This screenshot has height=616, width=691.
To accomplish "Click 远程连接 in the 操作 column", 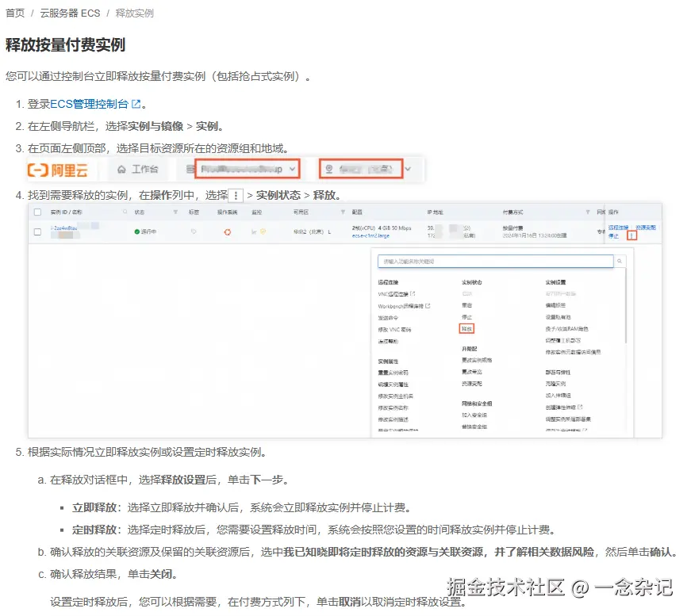I will pos(618,228).
